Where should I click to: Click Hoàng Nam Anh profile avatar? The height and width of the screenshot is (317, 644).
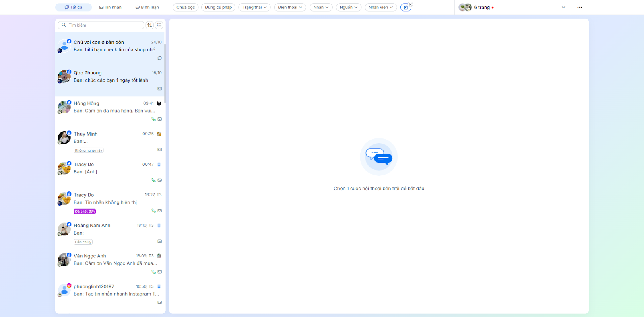pos(64,229)
